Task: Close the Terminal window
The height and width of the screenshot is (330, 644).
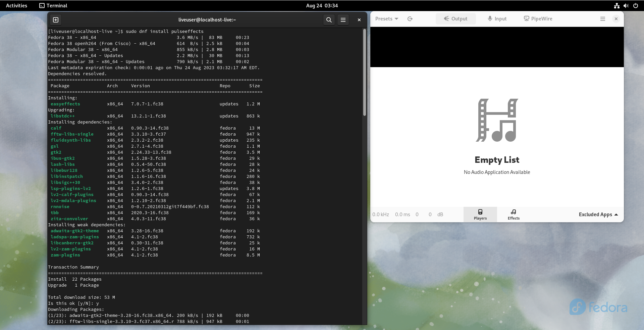Action: (x=359, y=20)
